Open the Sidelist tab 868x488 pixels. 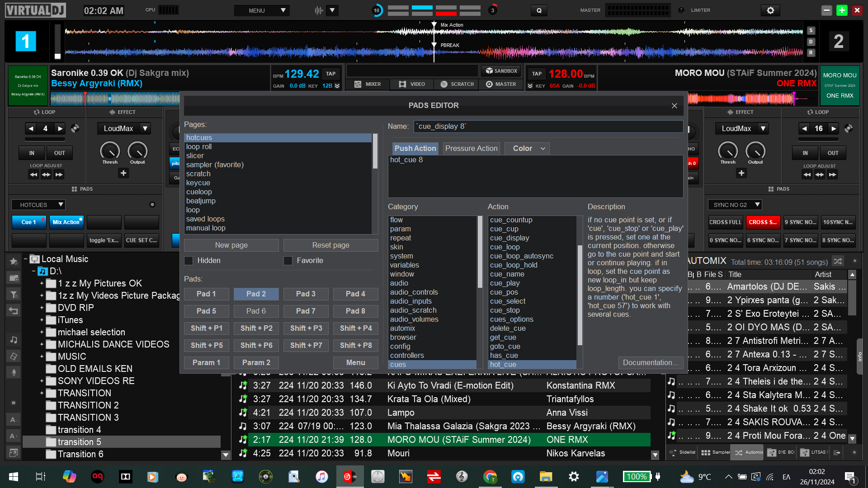click(682, 452)
